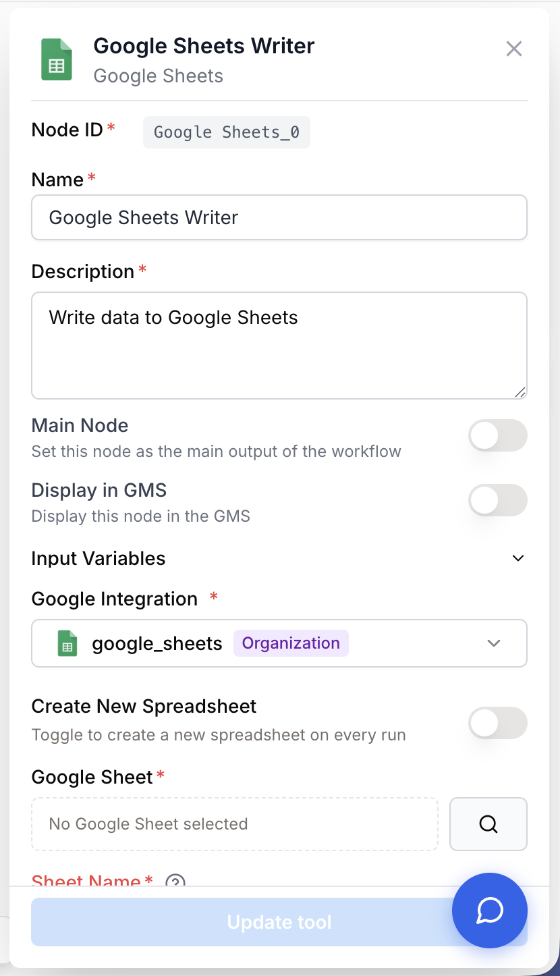Viewport: 560px width, 976px height.
Task: Click the Main Node description text
Action: pyautogui.click(x=217, y=451)
